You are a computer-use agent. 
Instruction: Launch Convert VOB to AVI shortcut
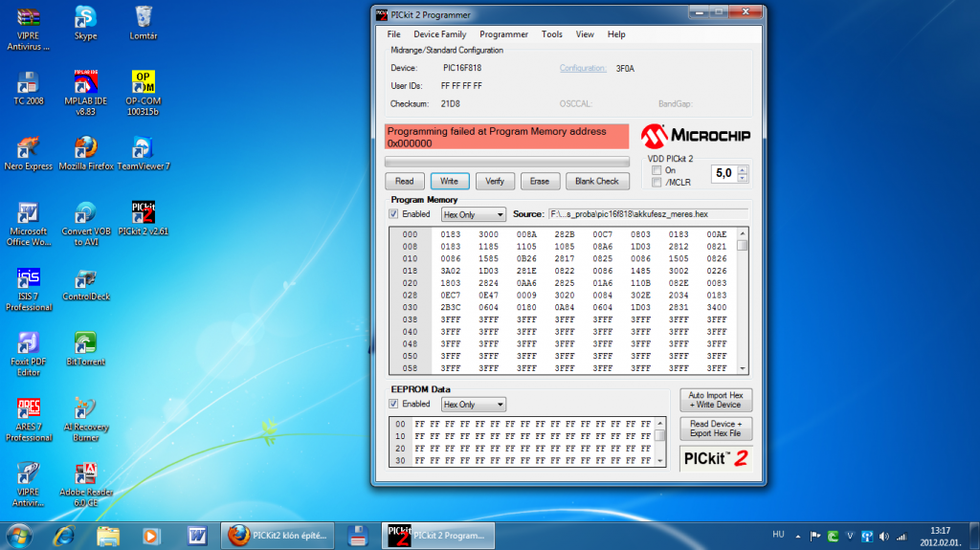pos(85,224)
